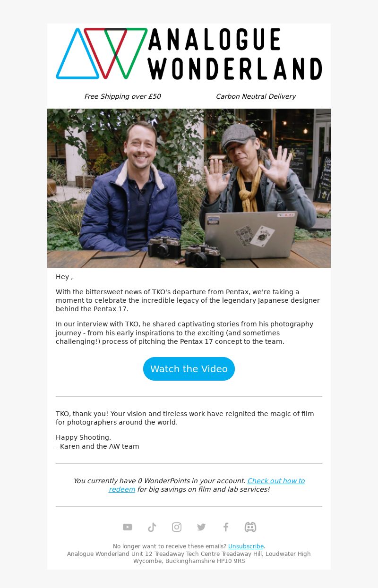
Task: Open the YouTube social icon
Action: (128, 527)
